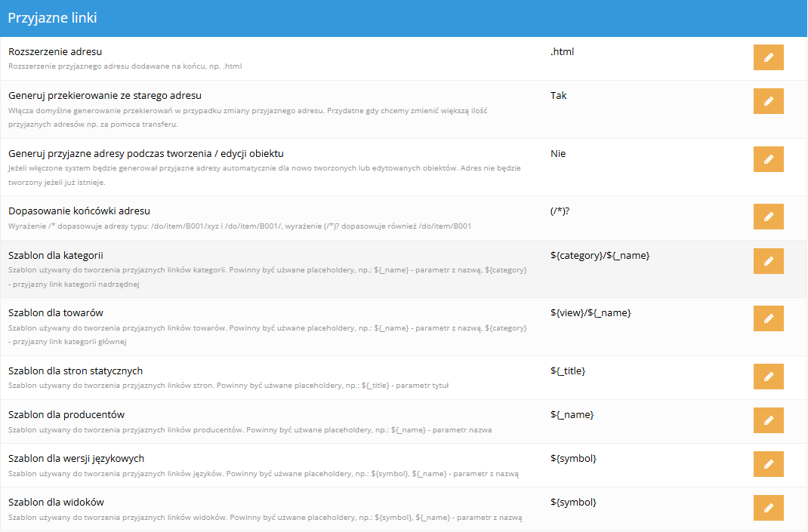Edit the Dopasowanie końcówki adresu value
The width and height of the screenshot is (808, 532).
768,217
